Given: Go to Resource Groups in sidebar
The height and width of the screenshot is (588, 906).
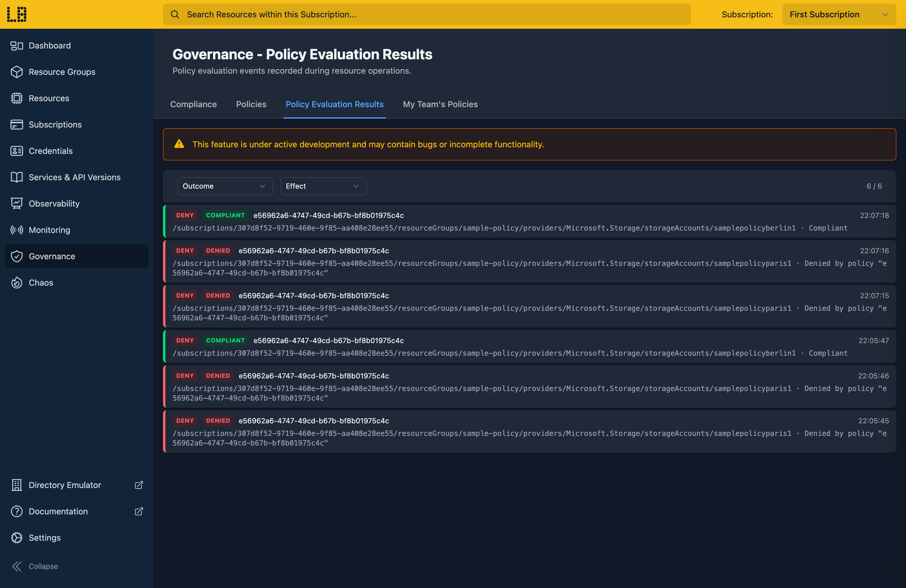Looking at the screenshot, I should point(76,72).
